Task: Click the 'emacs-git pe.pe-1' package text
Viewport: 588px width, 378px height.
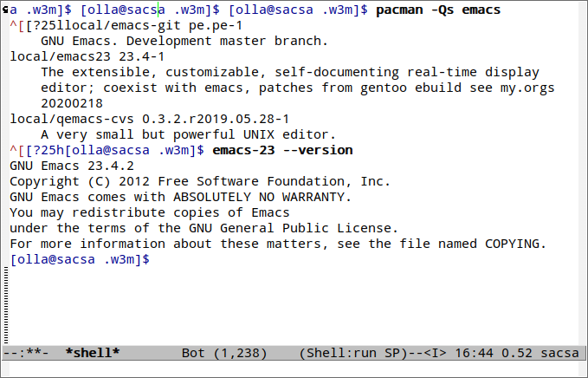Action: pos(177,25)
